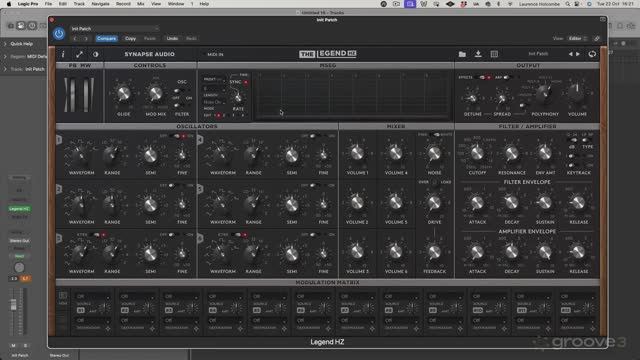The image size is (640, 360).
Task: Expand the Quick Help section
Action: click(5, 44)
